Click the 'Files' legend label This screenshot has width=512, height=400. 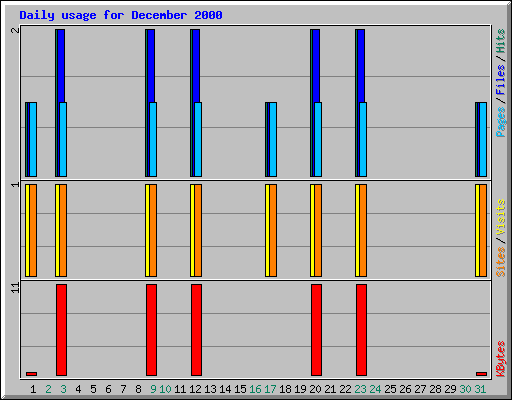click(500, 80)
